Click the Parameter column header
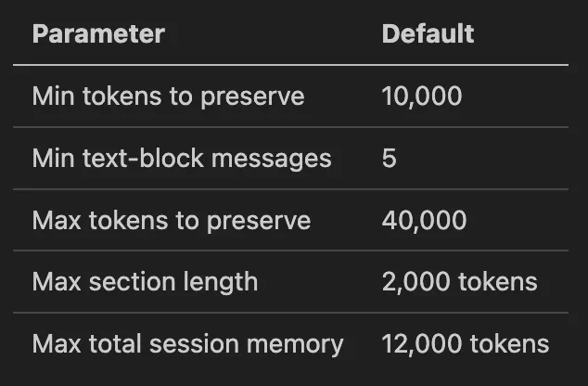The width and height of the screenshot is (588, 386). [x=98, y=34]
